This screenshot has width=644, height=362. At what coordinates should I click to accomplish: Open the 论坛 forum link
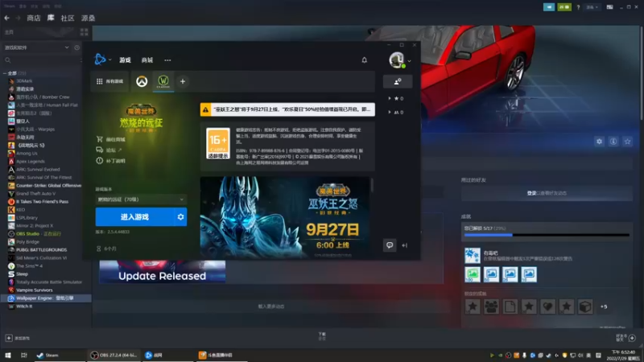pyautogui.click(x=109, y=150)
